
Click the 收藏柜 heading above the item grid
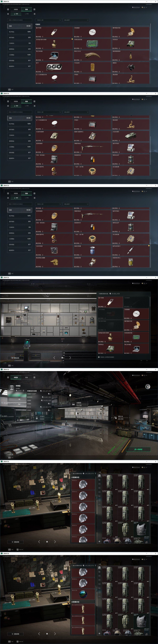tap(38, 25)
